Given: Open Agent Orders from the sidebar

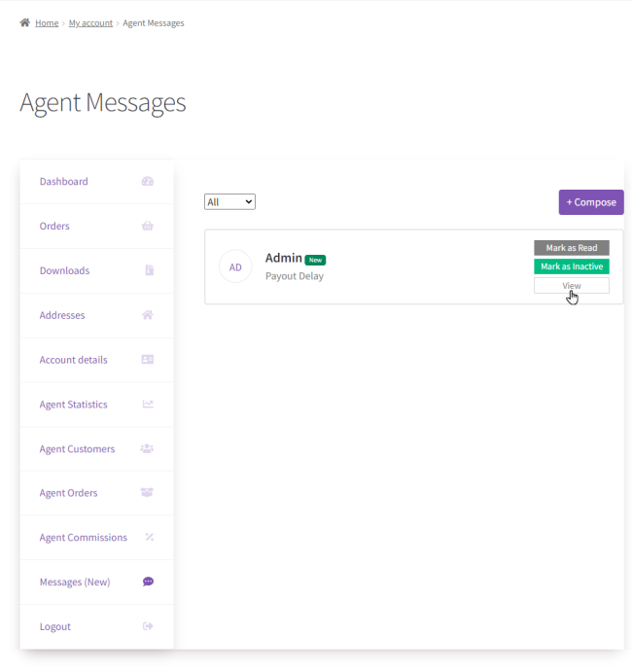Looking at the screenshot, I should [x=68, y=493].
